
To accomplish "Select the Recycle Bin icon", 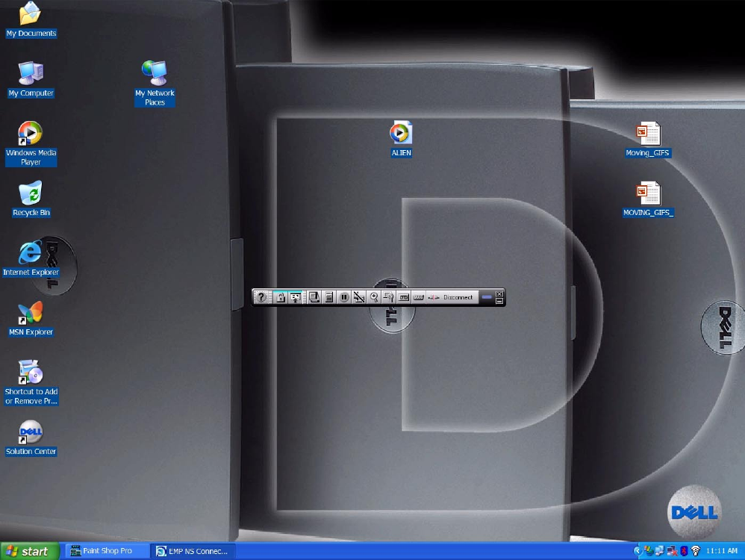I will point(31,199).
